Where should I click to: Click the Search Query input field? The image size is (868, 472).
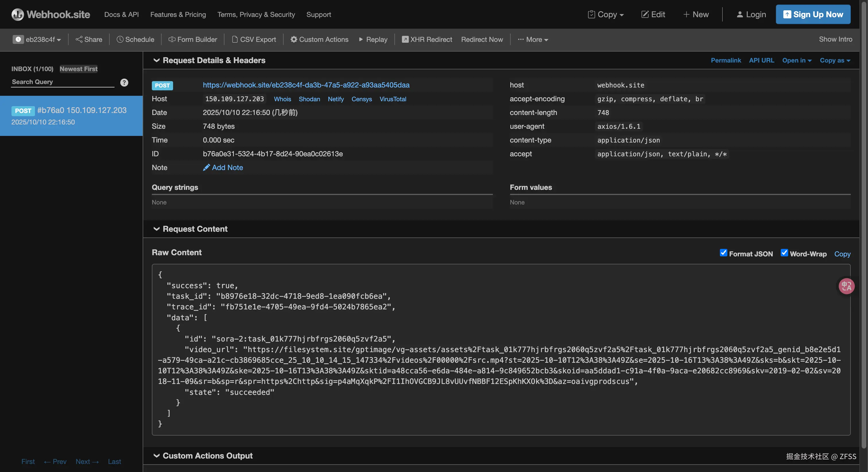(62, 82)
